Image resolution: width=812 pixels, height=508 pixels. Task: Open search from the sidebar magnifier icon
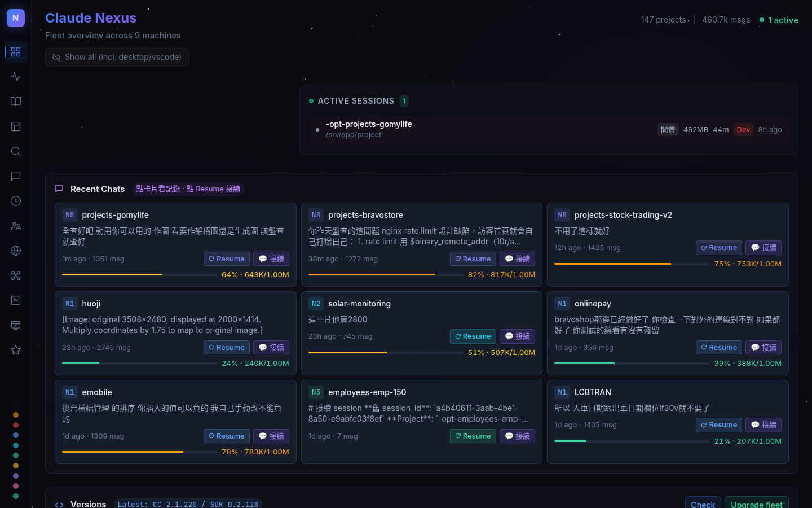point(16,151)
